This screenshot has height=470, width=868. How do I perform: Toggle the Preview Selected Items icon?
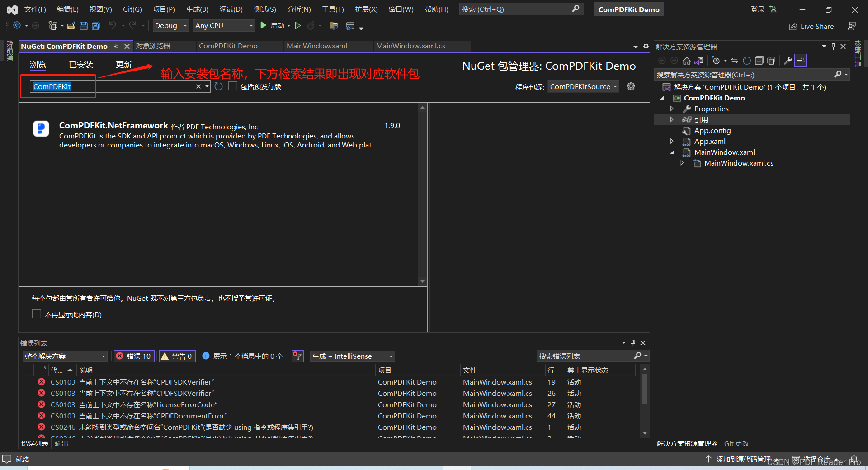tap(800, 61)
